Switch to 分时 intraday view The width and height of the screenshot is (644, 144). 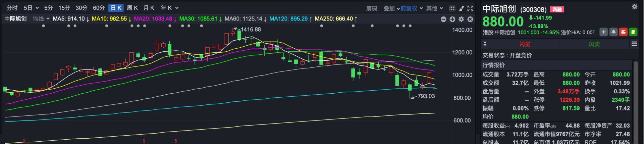pos(12,8)
